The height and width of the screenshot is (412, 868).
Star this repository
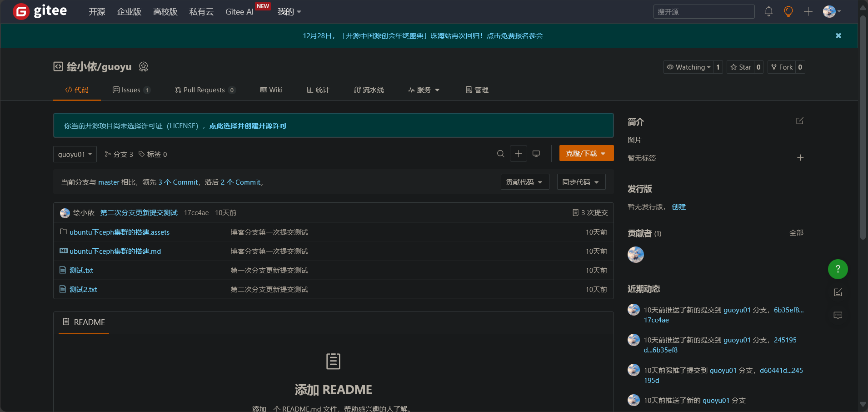pos(740,67)
